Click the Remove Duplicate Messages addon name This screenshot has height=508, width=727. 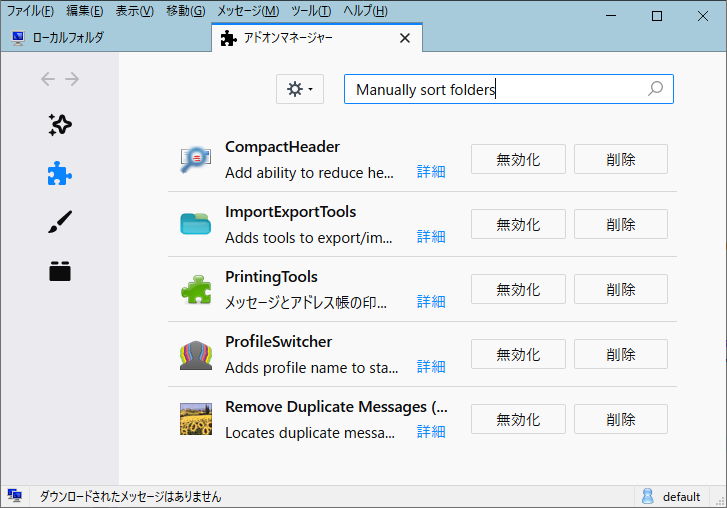pos(337,406)
